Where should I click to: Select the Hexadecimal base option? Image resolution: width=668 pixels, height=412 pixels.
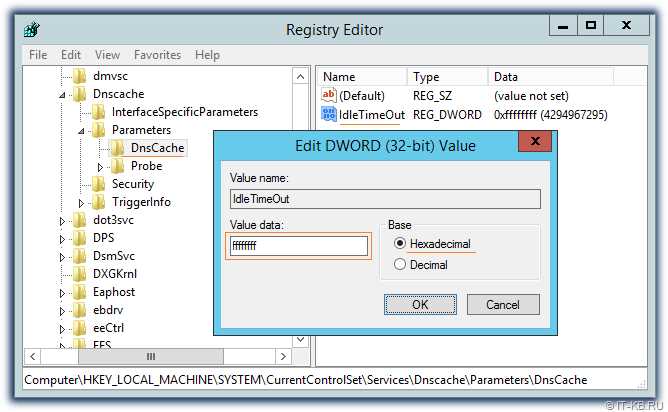pos(400,243)
